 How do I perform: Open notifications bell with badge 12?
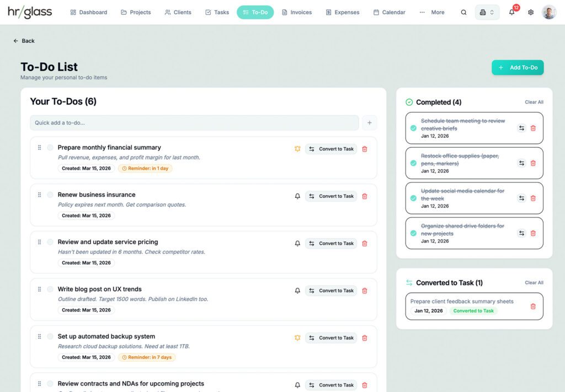coord(511,12)
